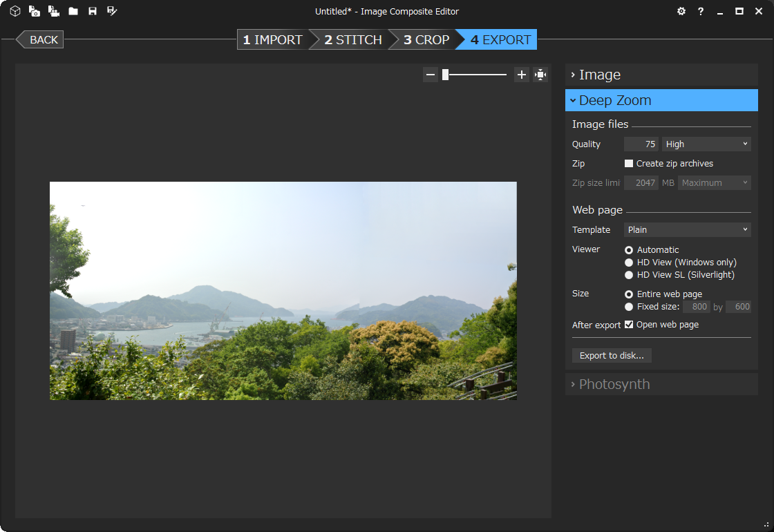Switch to the 3 CROP step

427,39
